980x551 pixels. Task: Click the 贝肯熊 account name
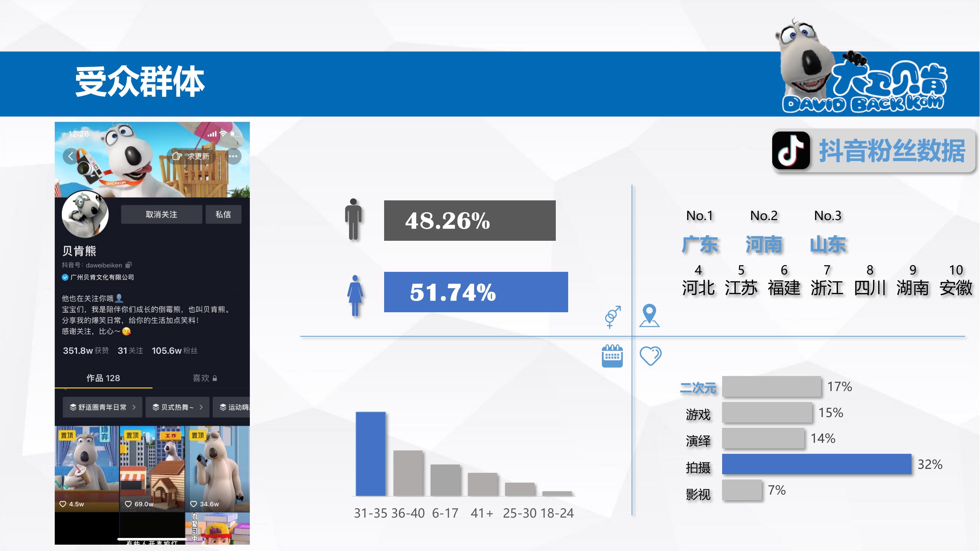79,251
